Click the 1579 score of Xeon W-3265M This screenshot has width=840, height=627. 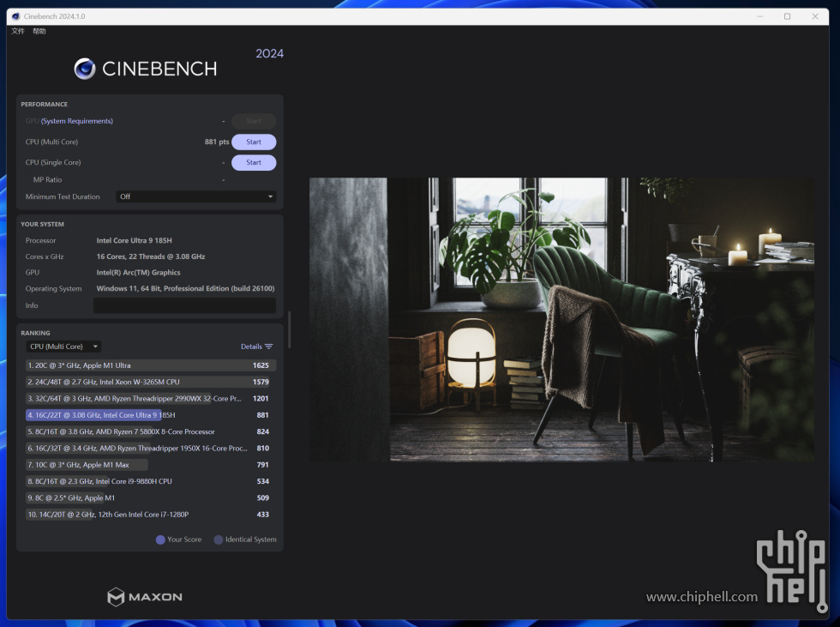261,382
